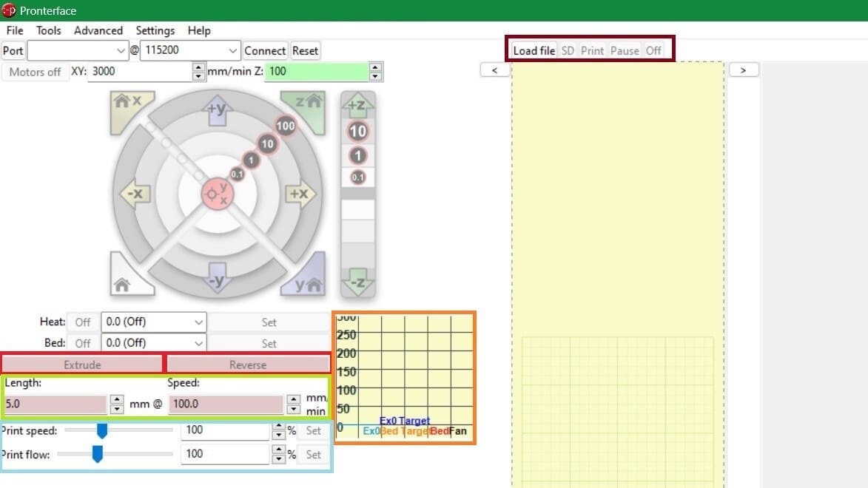
Task: Click the Print flow slider handle
Action: (x=98, y=454)
